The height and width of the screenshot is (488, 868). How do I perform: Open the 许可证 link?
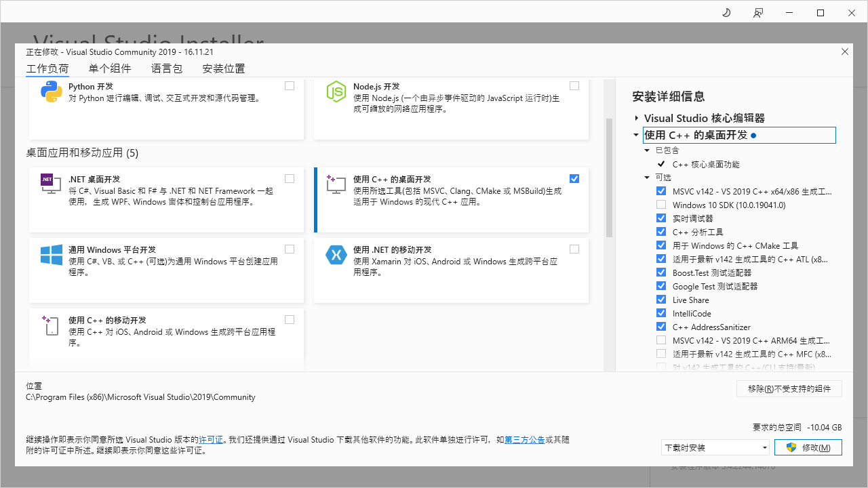click(x=211, y=440)
